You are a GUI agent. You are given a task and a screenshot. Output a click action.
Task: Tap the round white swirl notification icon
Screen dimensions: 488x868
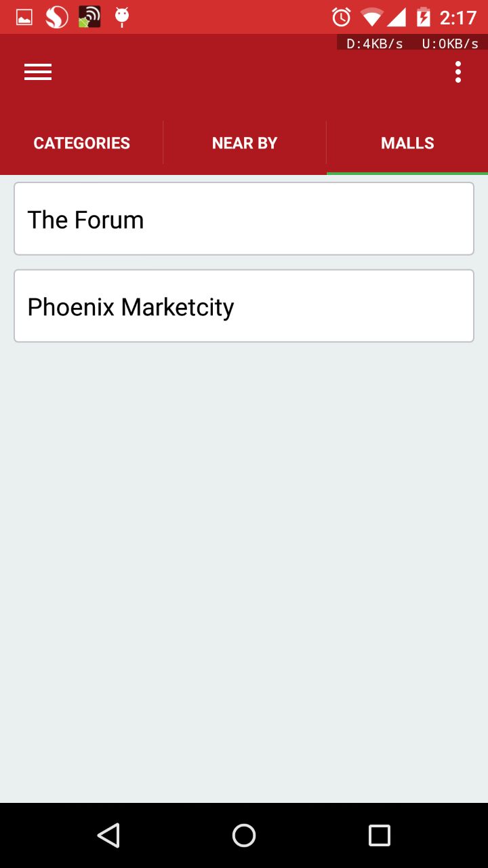(57, 17)
